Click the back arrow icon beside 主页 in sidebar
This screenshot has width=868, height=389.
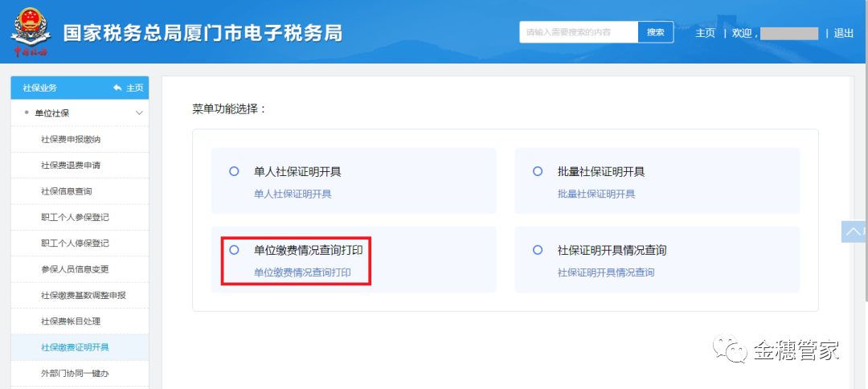coord(117,88)
